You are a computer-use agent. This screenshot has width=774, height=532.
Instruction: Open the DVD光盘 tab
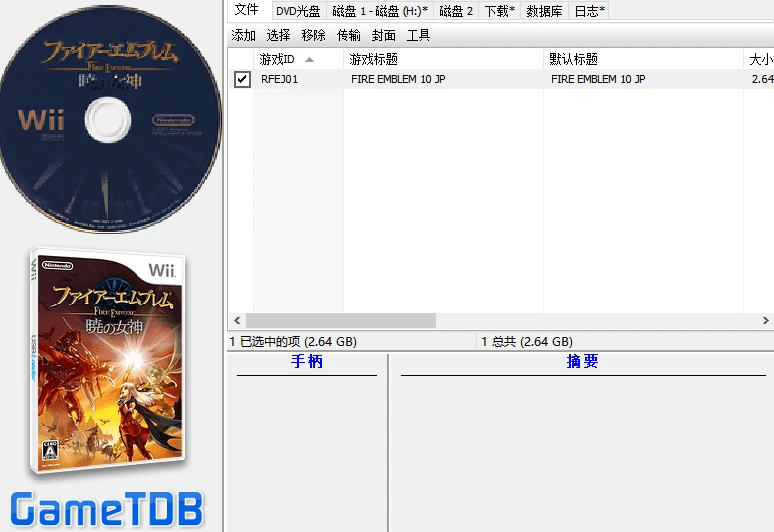[x=298, y=11]
